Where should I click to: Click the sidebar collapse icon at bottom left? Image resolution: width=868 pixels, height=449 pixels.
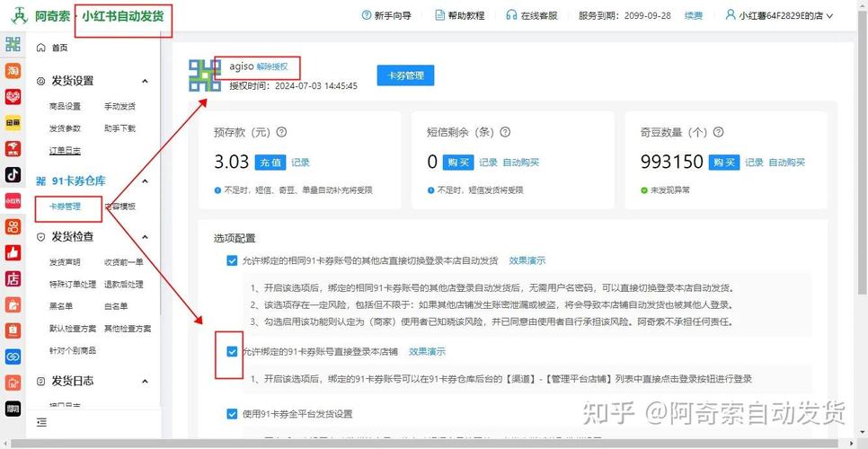pos(41,422)
